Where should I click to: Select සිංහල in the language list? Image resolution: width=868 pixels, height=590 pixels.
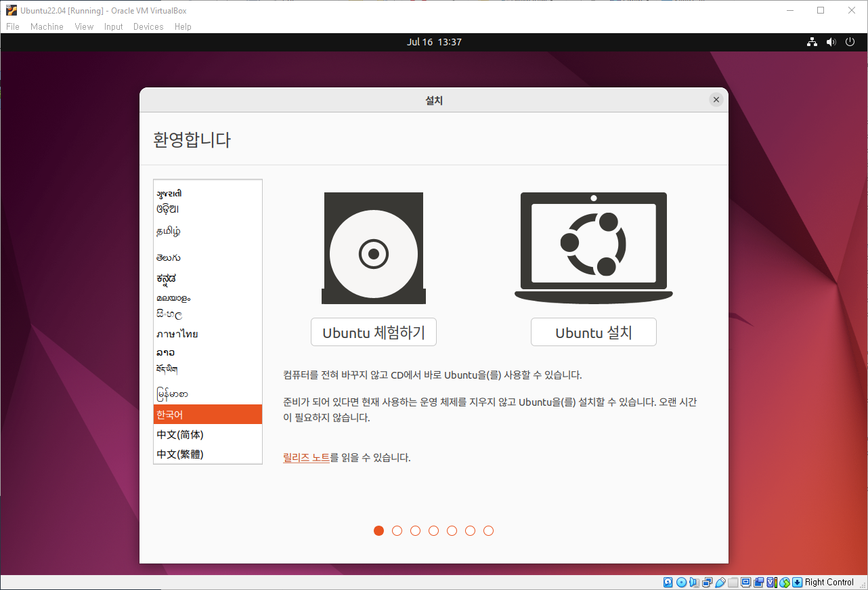[x=208, y=315]
